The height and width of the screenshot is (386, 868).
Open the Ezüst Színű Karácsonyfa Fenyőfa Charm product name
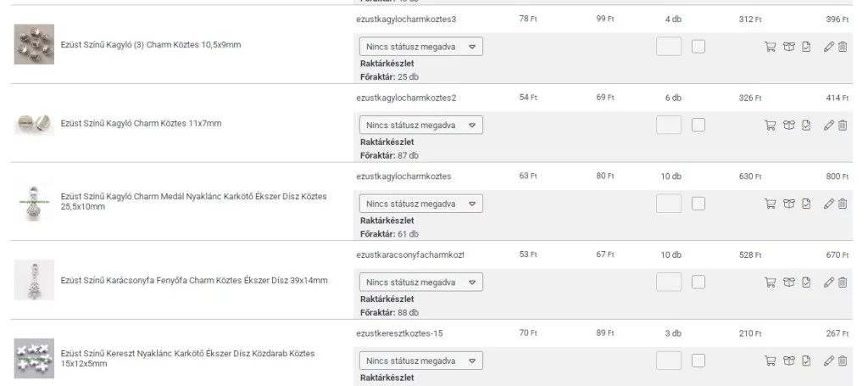click(x=194, y=281)
